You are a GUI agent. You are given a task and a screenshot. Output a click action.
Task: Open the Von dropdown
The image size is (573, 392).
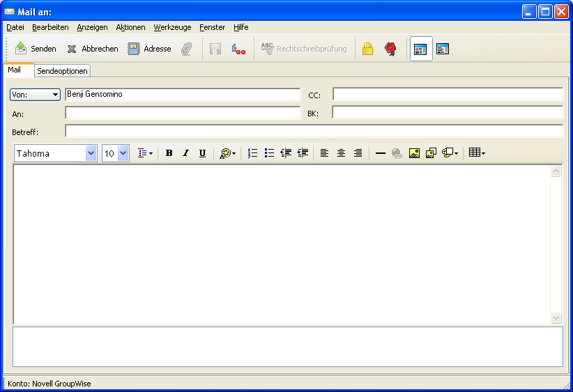[35, 95]
